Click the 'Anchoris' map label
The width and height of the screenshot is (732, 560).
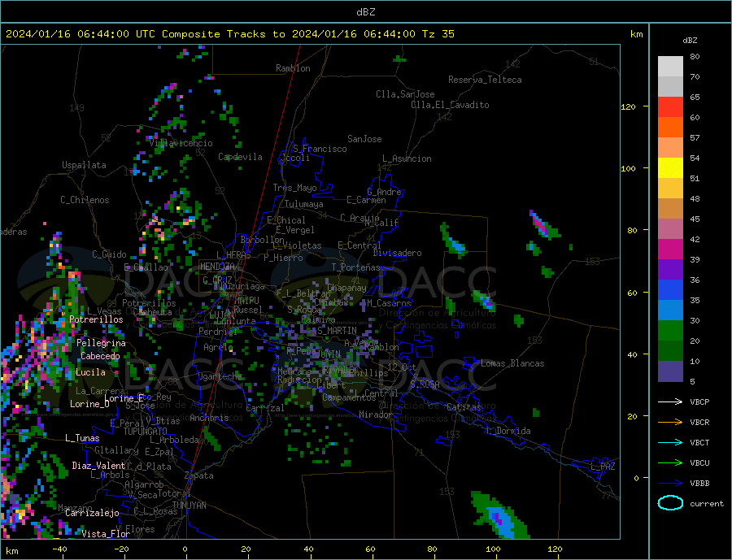tap(209, 418)
